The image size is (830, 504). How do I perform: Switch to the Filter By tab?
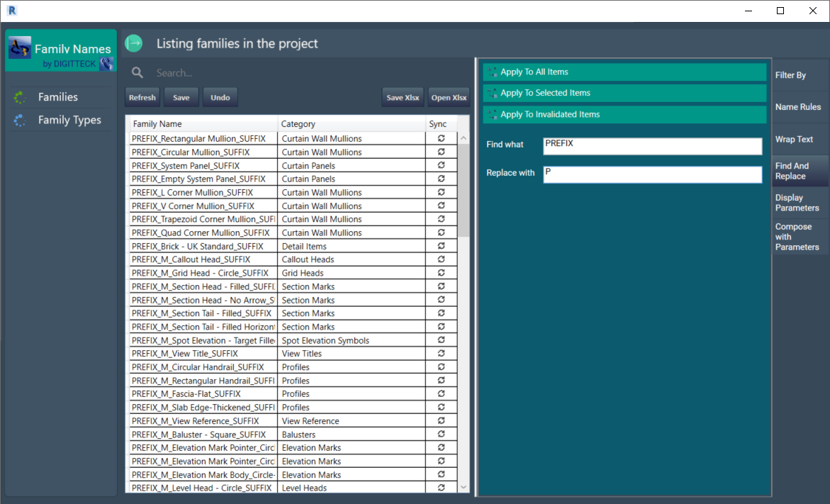pos(800,75)
